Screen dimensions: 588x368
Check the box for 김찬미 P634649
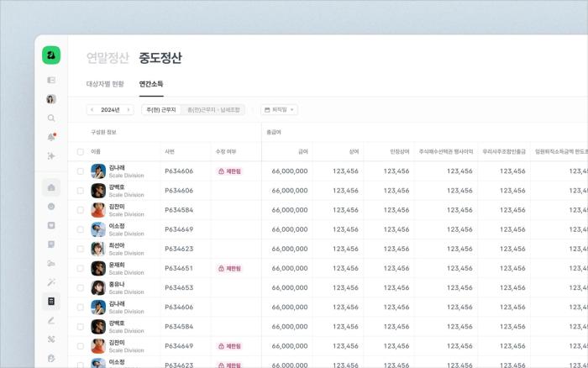point(81,346)
